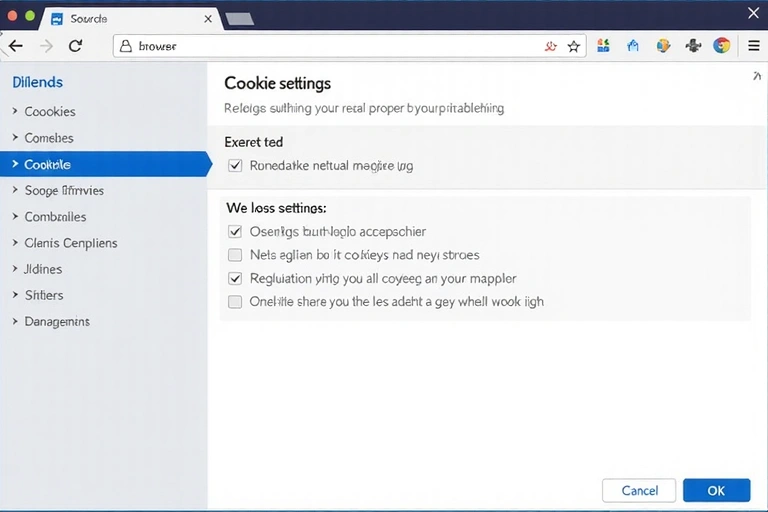Reload the page with the refresh icon
768x512 pixels.
click(x=75, y=46)
